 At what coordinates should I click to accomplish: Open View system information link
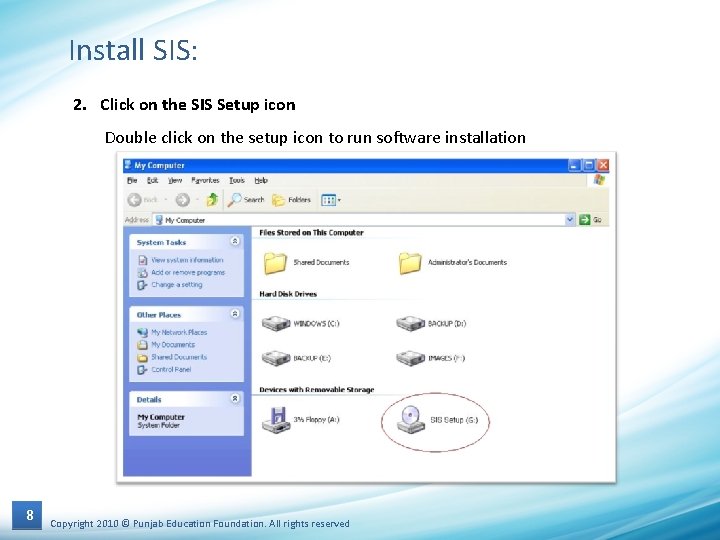(187, 260)
